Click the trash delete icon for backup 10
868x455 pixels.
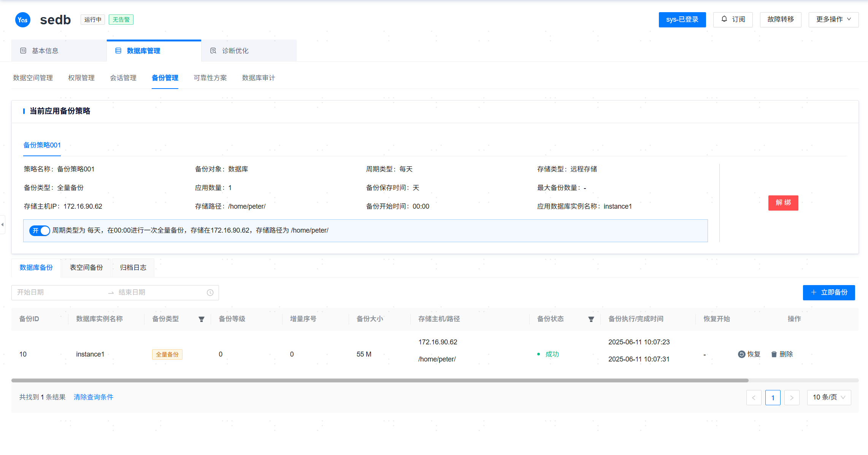[774, 354]
